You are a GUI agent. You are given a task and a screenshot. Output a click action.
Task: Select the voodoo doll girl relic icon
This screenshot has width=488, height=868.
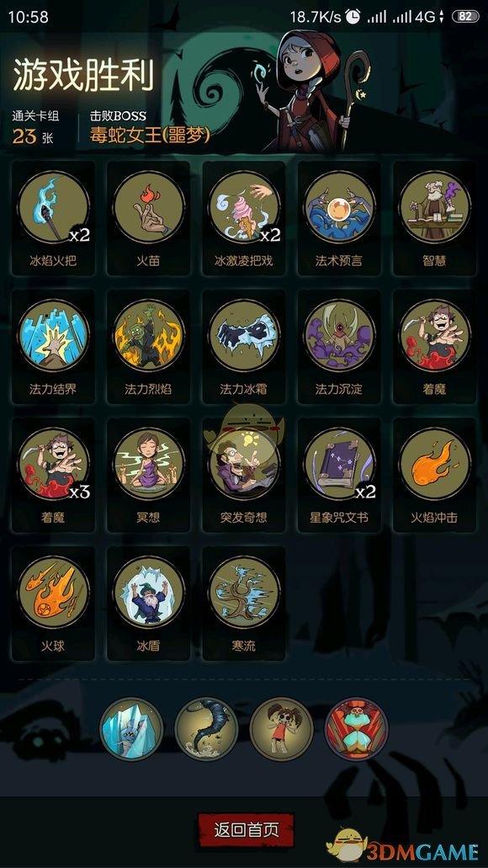tap(281, 728)
